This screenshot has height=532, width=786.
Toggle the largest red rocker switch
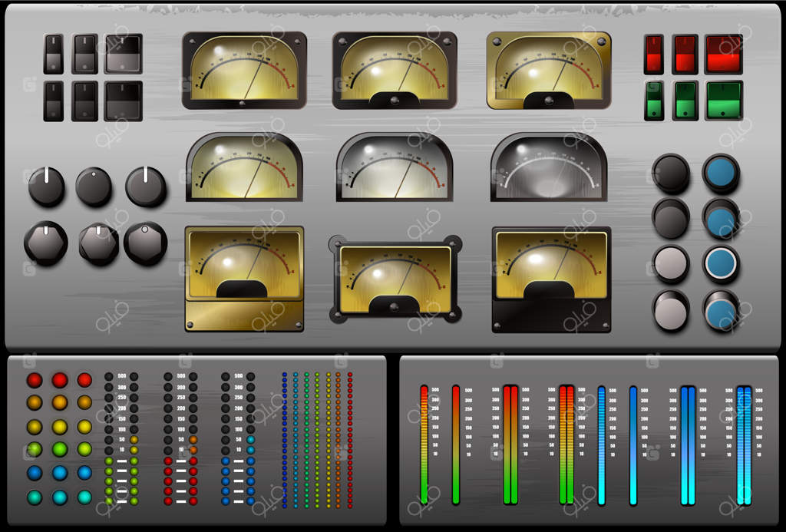(x=723, y=54)
